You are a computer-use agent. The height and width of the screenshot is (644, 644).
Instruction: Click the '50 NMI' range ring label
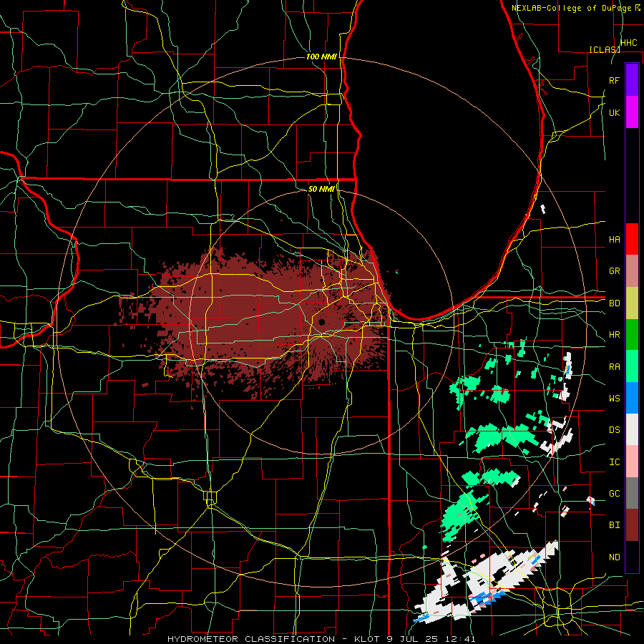(321, 189)
